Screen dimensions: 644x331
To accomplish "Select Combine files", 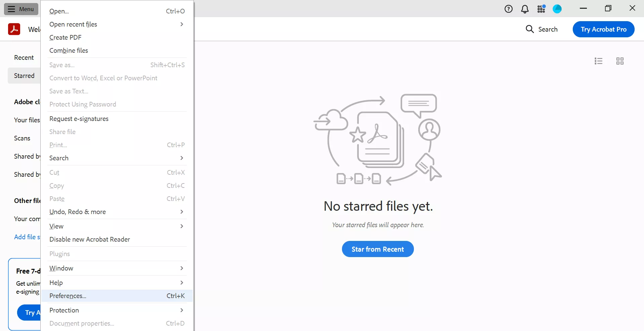I will click(x=69, y=50).
